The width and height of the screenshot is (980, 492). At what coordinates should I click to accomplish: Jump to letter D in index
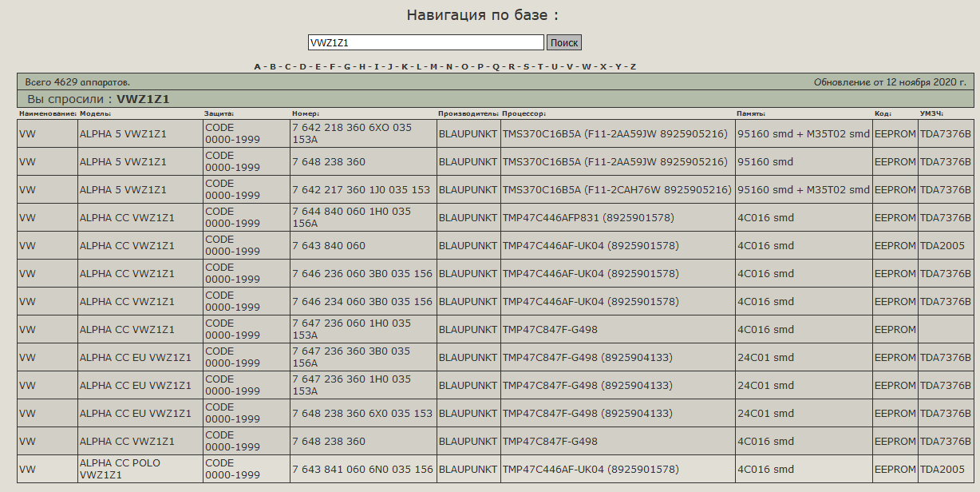[x=303, y=66]
